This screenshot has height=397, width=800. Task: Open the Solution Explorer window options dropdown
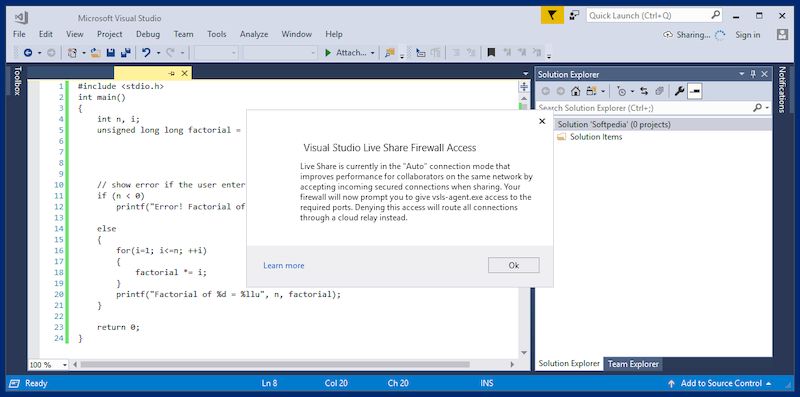pyautogui.click(x=742, y=75)
